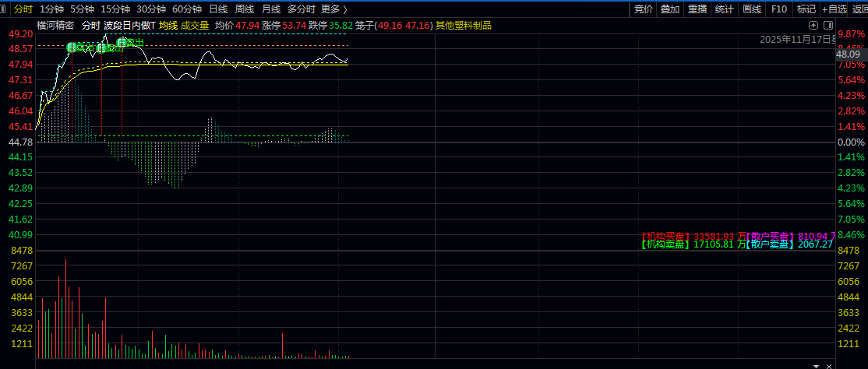Click the 0.00% axis label
The height and width of the screenshot is (369, 868).
[x=852, y=142]
